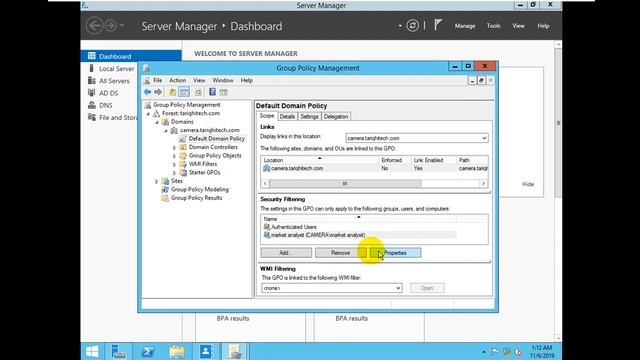Click the Show/Hide Action Pane toolbar icon
The image size is (640, 360).
click(x=223, y=92)
